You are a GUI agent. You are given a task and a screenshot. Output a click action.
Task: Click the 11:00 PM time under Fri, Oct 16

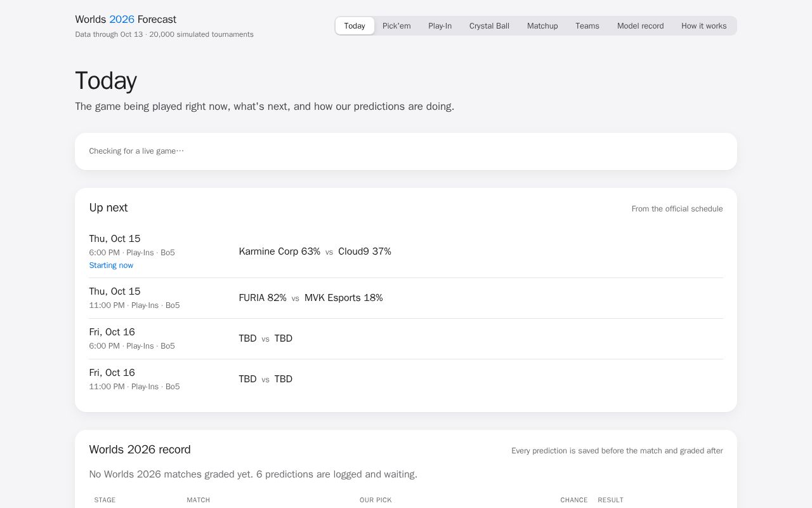(107, 387)
